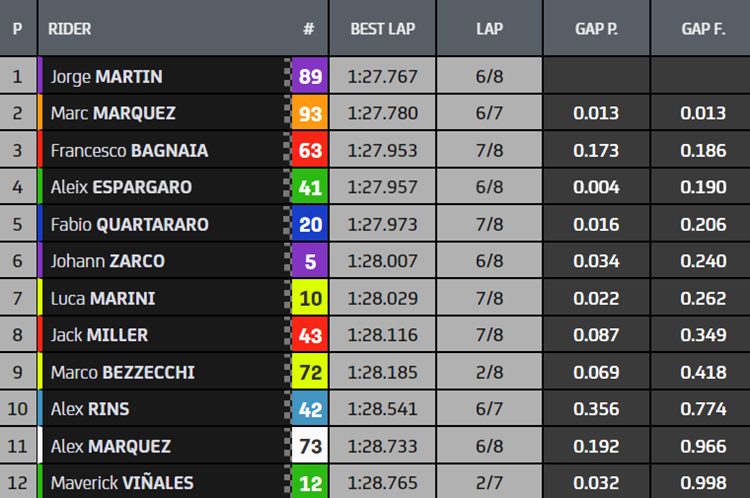Viewport: 750px width, 498px height.
Task: Click Quartararo's blue number 20 badge
Action: click(x=309, y=224)
